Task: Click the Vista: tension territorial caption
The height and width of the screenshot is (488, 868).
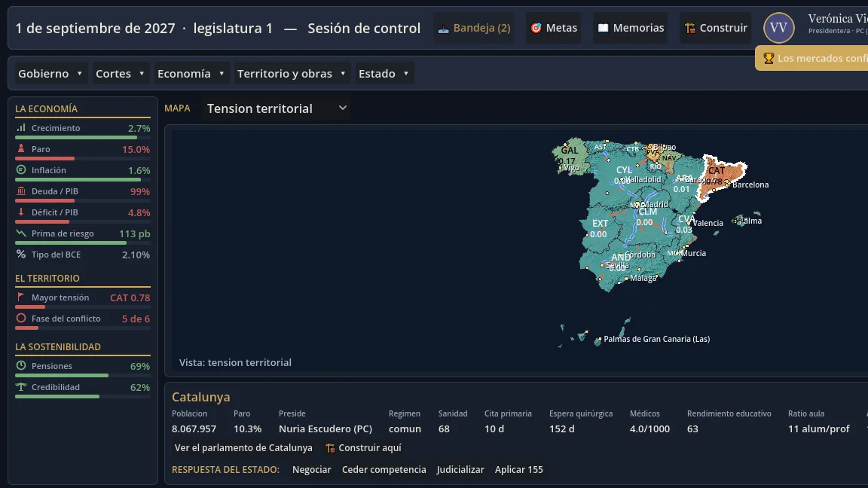Action: point(235,362)
